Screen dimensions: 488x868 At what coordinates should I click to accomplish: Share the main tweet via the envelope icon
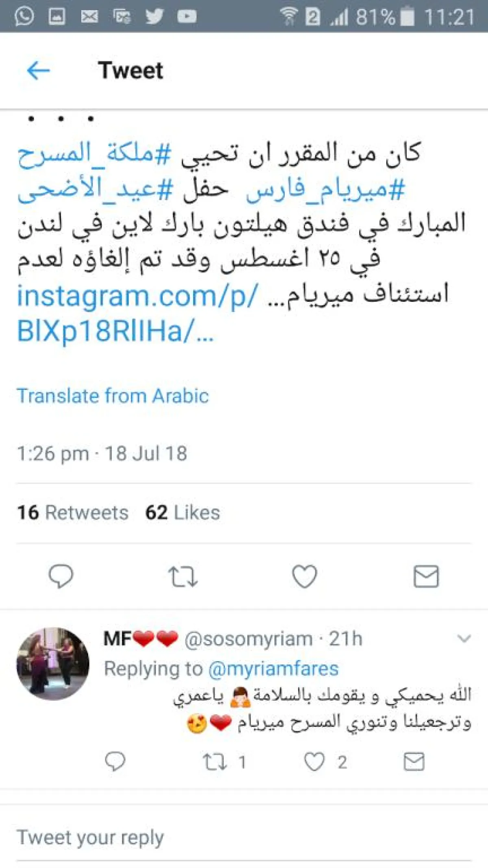(426, 576)
